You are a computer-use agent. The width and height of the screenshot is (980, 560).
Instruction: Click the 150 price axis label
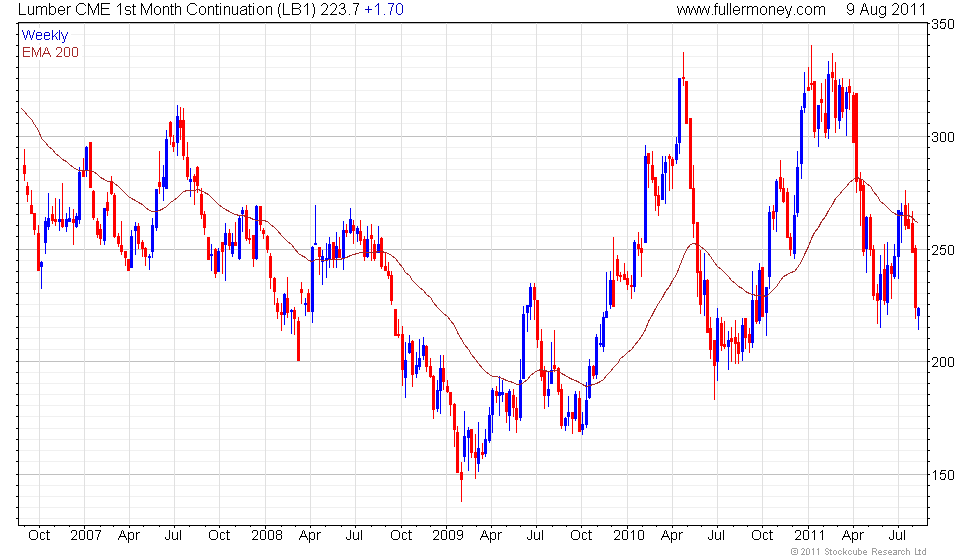click(x=943, y=475)
